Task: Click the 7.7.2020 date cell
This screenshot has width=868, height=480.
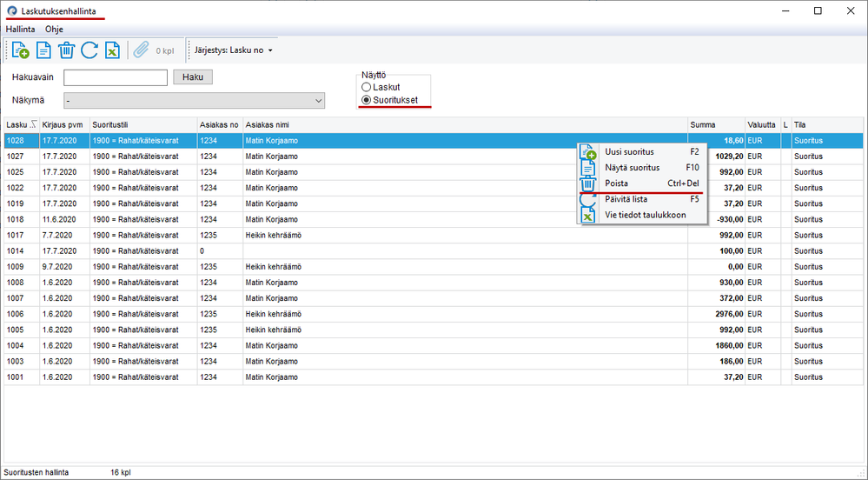Action: 65,236
